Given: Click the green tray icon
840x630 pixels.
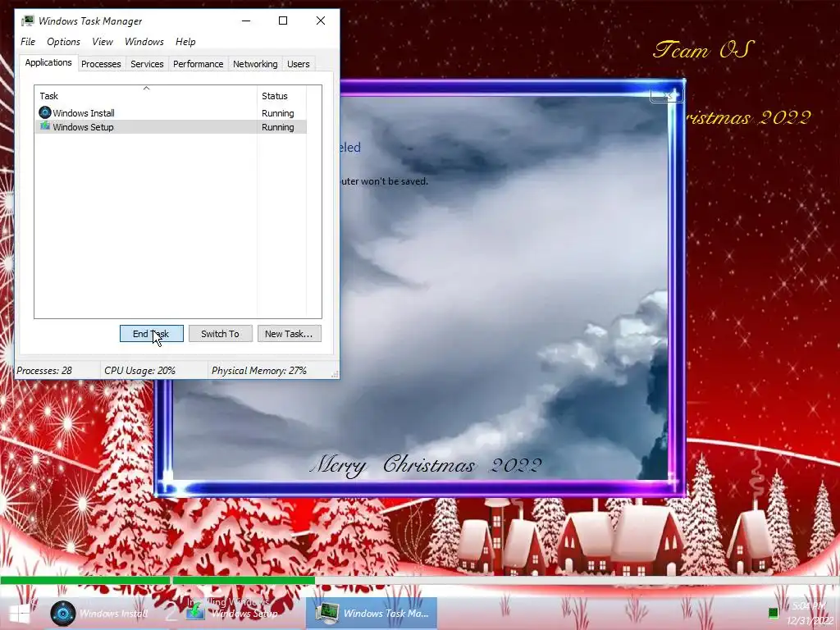Looking at the screenshot, I should pos(773,613).
